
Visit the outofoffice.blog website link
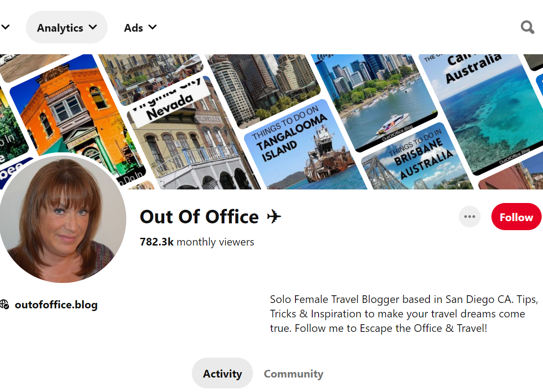click(56, 304)
